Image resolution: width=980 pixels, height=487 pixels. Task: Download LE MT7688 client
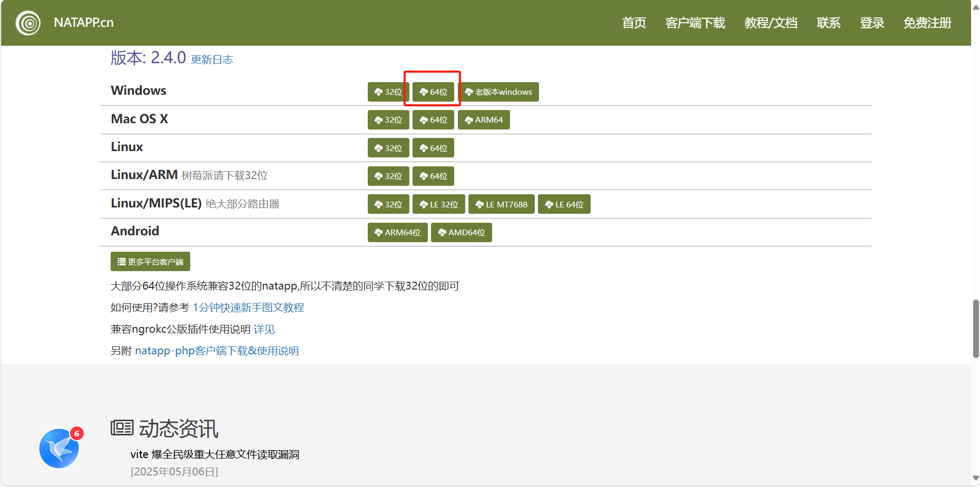[x=502, y=204]
